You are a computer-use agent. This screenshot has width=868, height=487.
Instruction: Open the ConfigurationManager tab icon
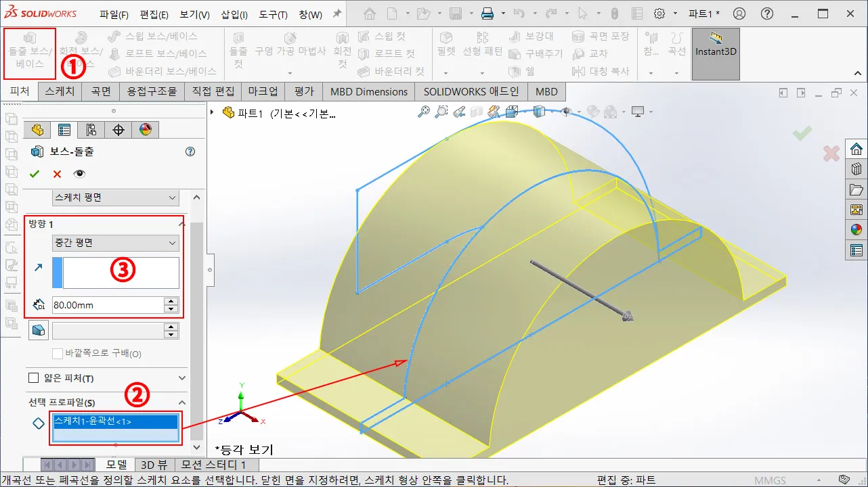click(x=91, y=130)
